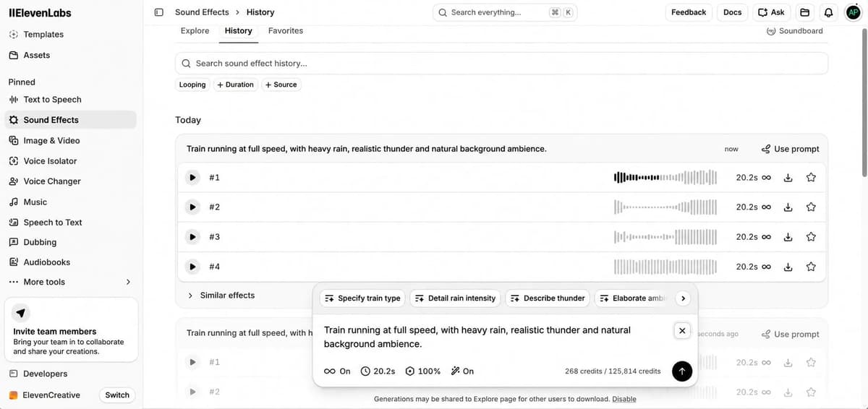Clear the prompt with X button
This screenshot has width=868, height=409.
[x=682, y=330]
